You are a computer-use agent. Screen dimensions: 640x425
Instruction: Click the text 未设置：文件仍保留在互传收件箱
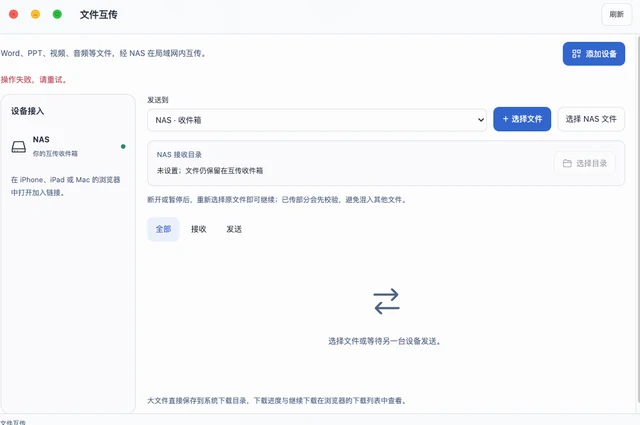pyautogui.click(x=210, y=171)
